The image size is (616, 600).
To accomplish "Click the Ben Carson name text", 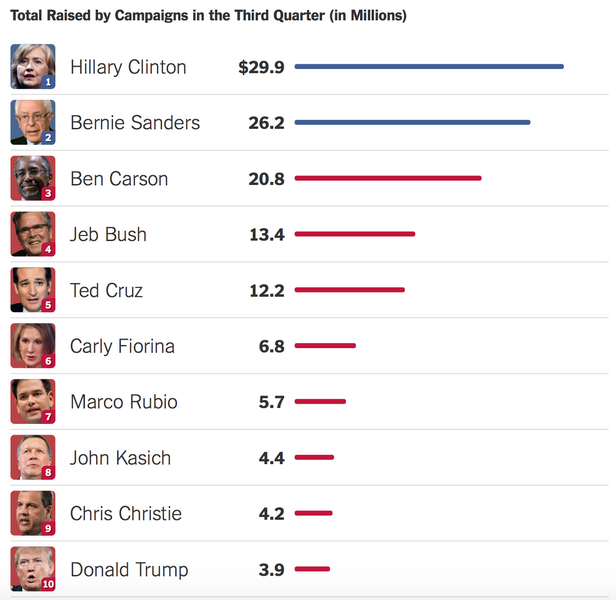I will pyautogui.click(x=119, y=179).
